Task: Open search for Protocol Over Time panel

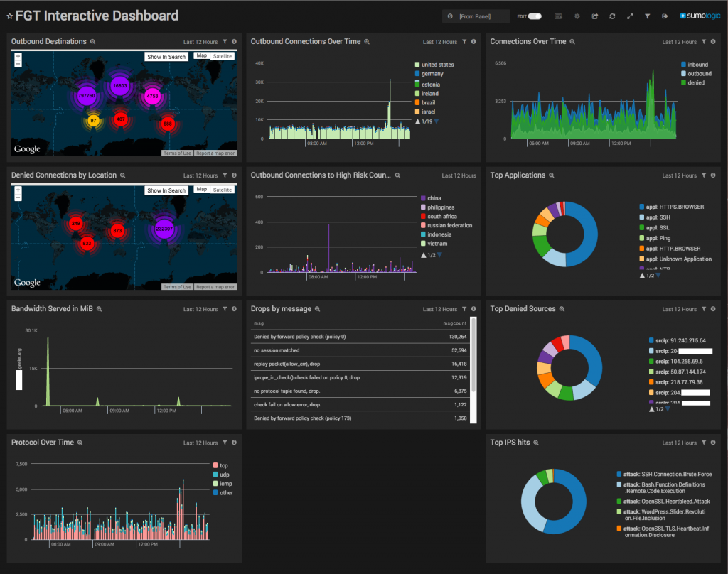Action: (80, 443)
